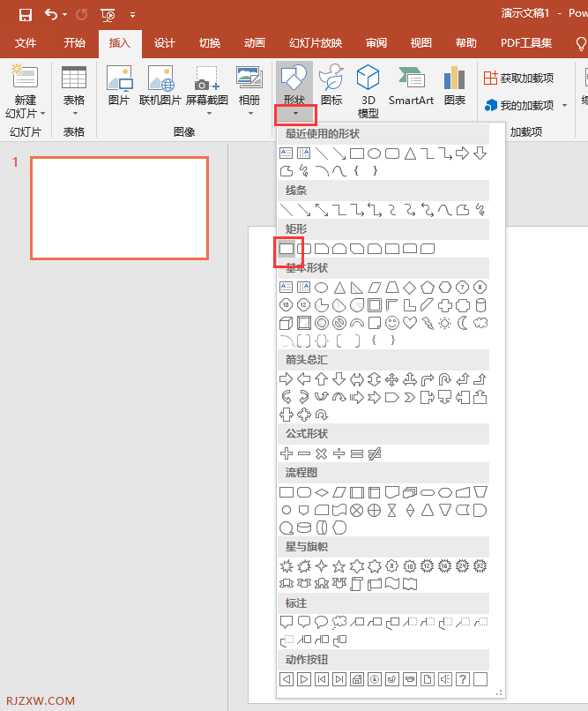Select the Heart shape

click(410, 323)
